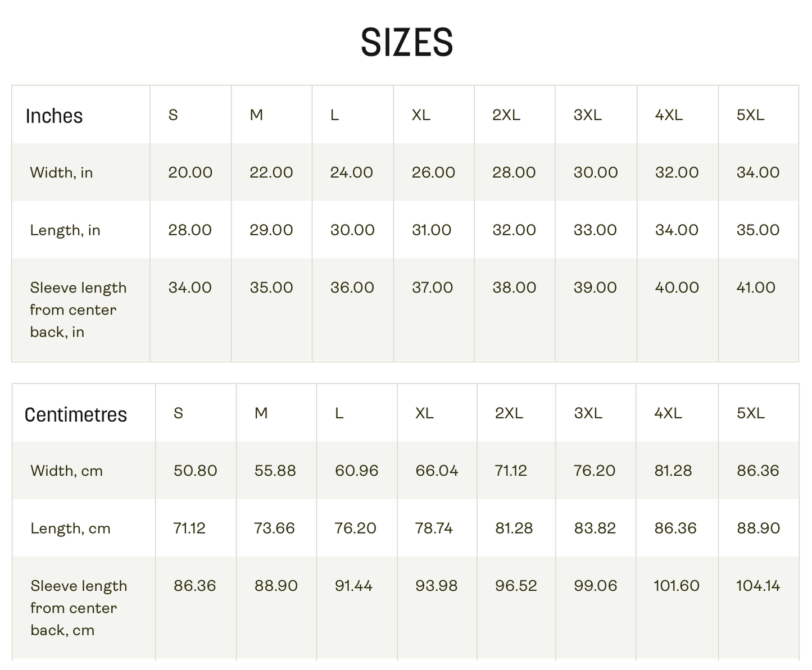812x670 pixels.
Task: Click the Width, cm row label
Action: (66, 471)
